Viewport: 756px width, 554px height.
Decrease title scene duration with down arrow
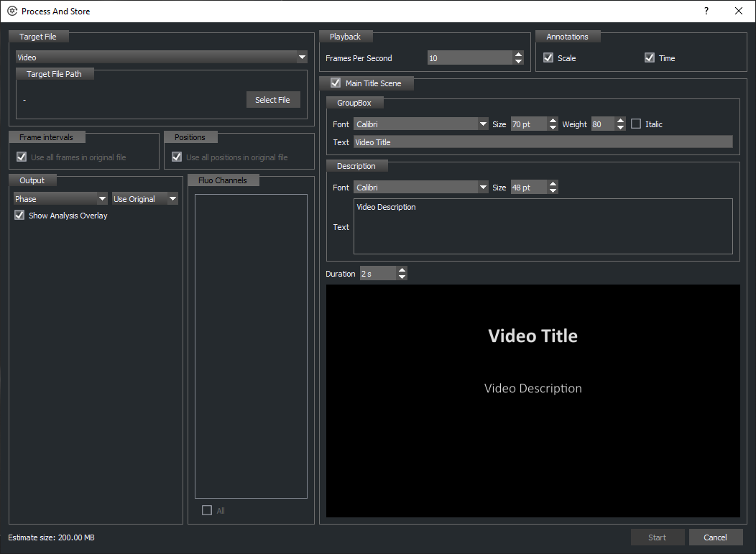pos(402,277)
